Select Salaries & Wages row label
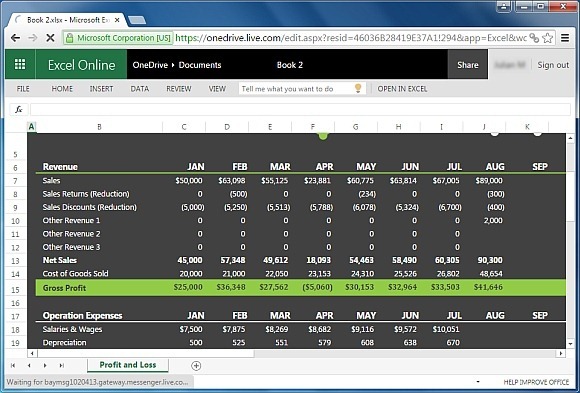This screenshot has width=580, height=393. click(72, 329)
